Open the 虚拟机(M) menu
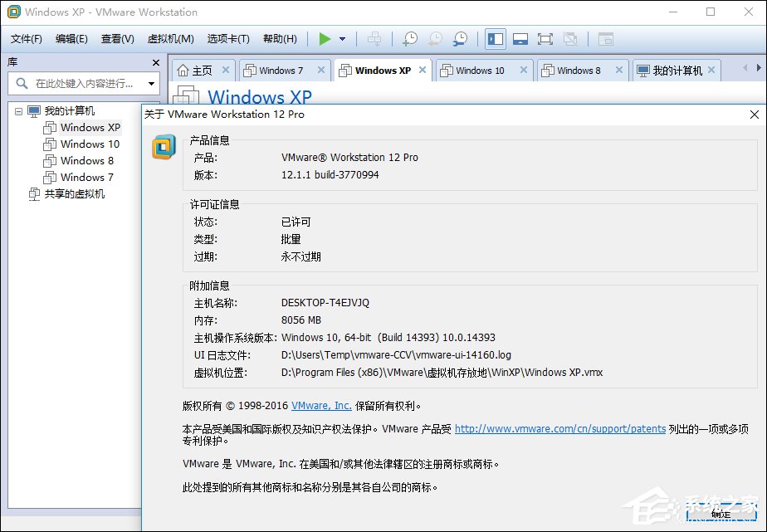Viewport: 767px width, 532px height. point(169,38)
